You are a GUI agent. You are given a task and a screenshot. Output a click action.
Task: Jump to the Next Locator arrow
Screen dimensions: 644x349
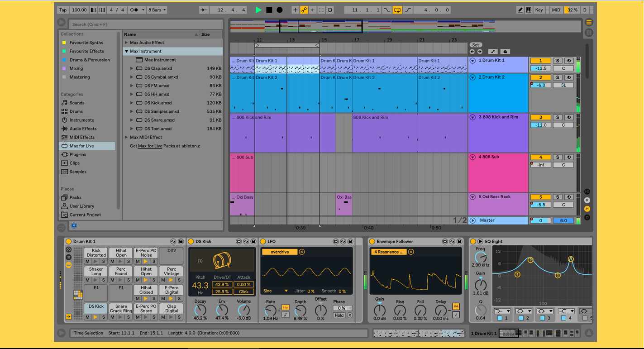[x=480, y=52]
